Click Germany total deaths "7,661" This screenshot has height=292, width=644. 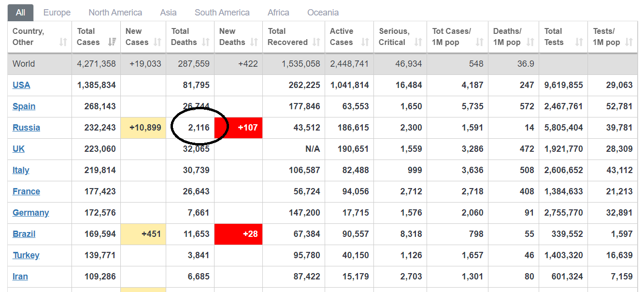[199, 213]
